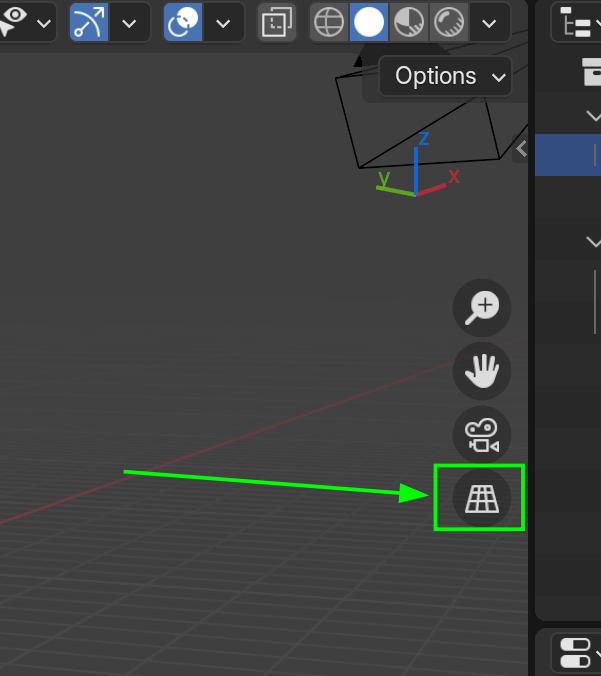Image resolution: width=601 pixels, height=676 pixels.
Task: Collapse the first collection in the Outliner
Action: 594,116
